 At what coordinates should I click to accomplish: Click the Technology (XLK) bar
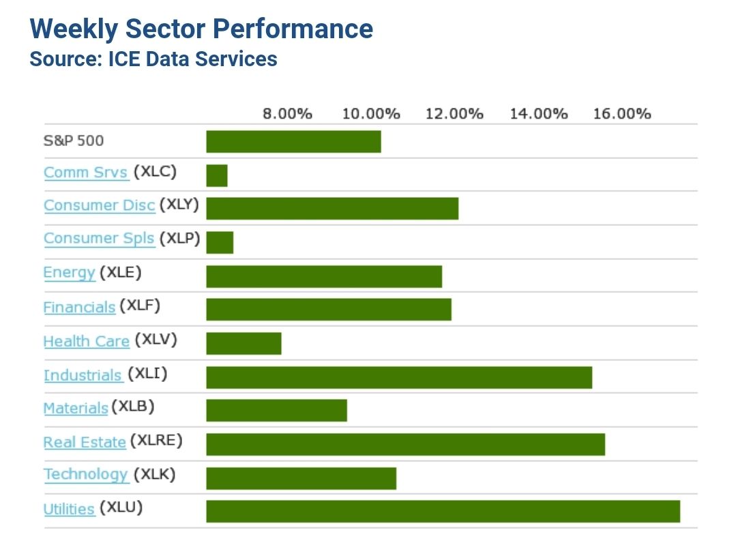click(x=301, y=478)
